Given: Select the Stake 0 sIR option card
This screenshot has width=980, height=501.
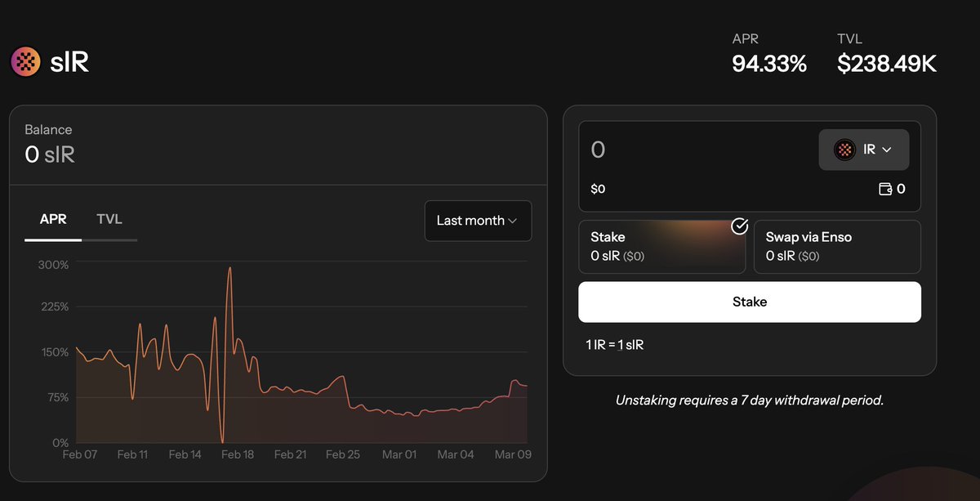Looking at the screenshot, I should [662, 246].
